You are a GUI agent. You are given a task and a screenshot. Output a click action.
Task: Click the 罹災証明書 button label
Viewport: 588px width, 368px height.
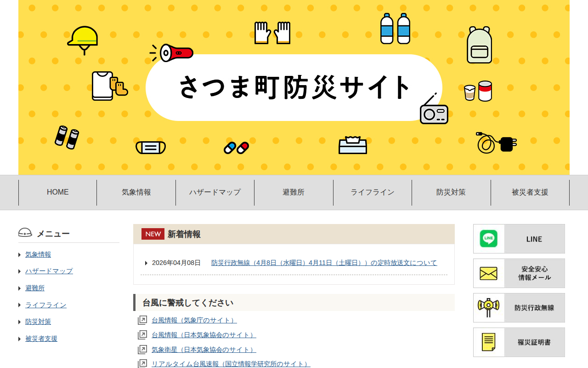534,342
